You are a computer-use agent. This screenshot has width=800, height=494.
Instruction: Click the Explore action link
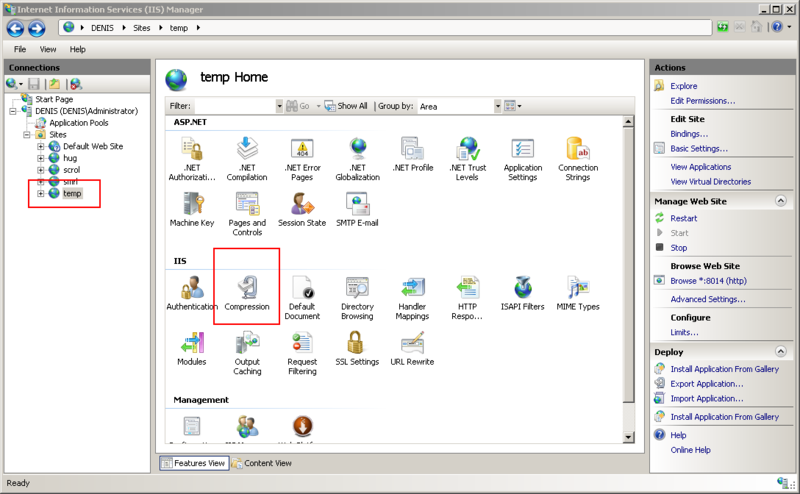(x=684, y=86)
